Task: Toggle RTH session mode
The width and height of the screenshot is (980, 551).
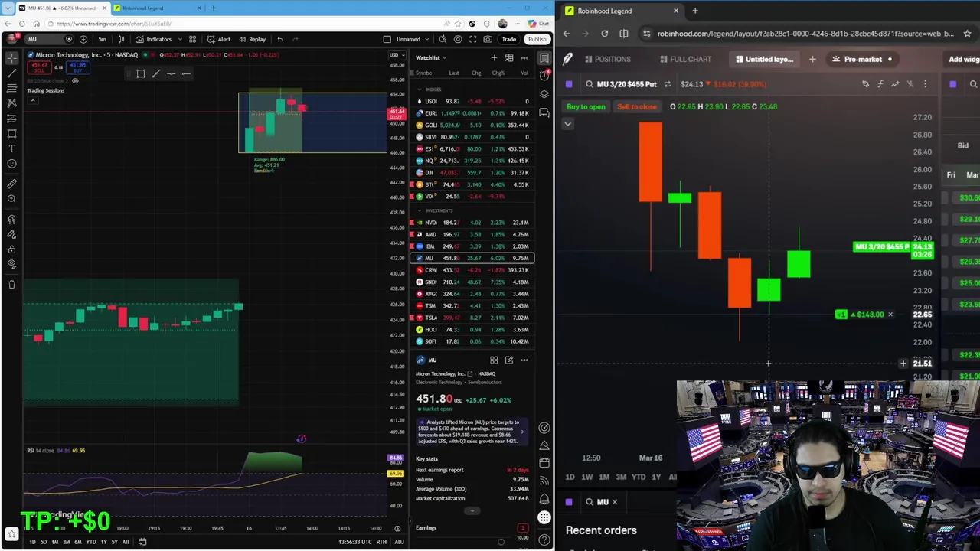Action: coord(381,542)
